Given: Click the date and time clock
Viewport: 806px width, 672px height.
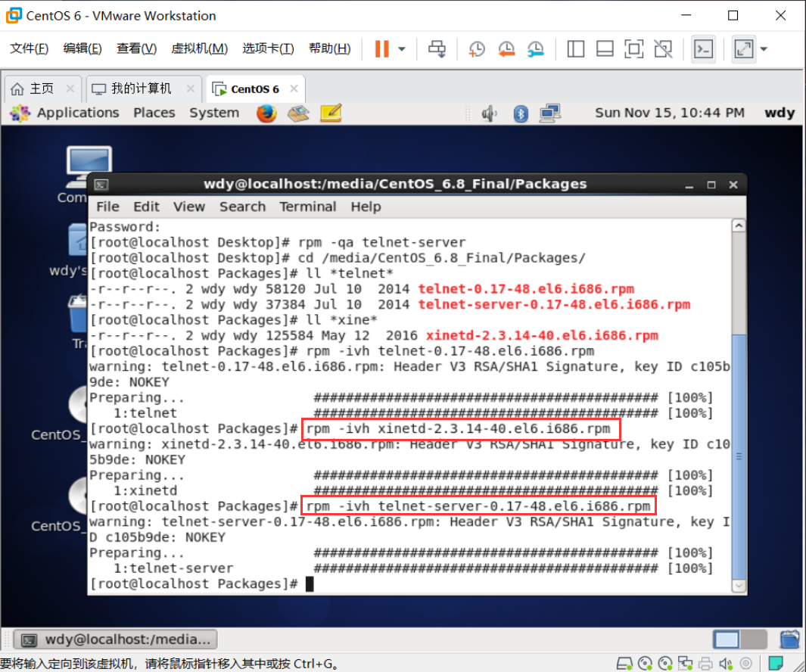Looking at the screenshot, I should point(669,113).
